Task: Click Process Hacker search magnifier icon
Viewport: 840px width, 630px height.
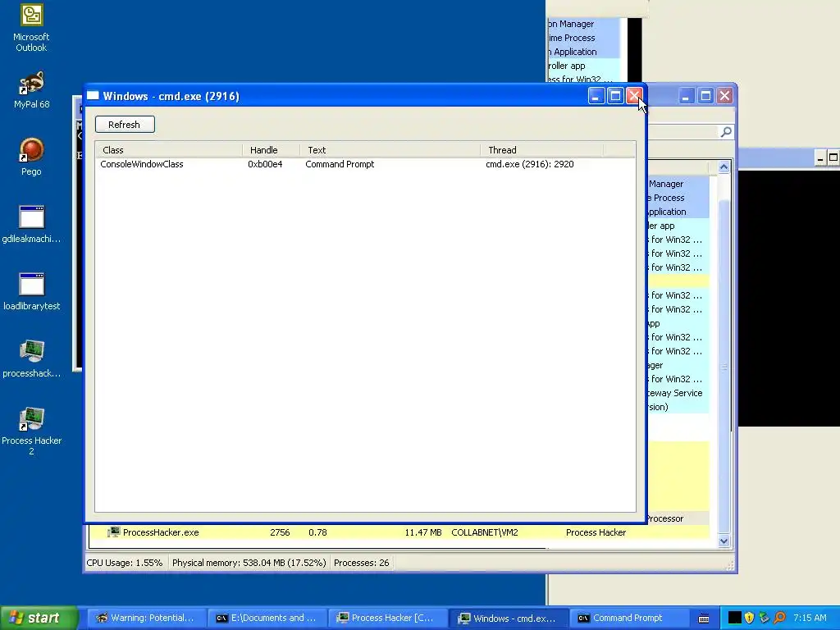Action: point(726,131)
